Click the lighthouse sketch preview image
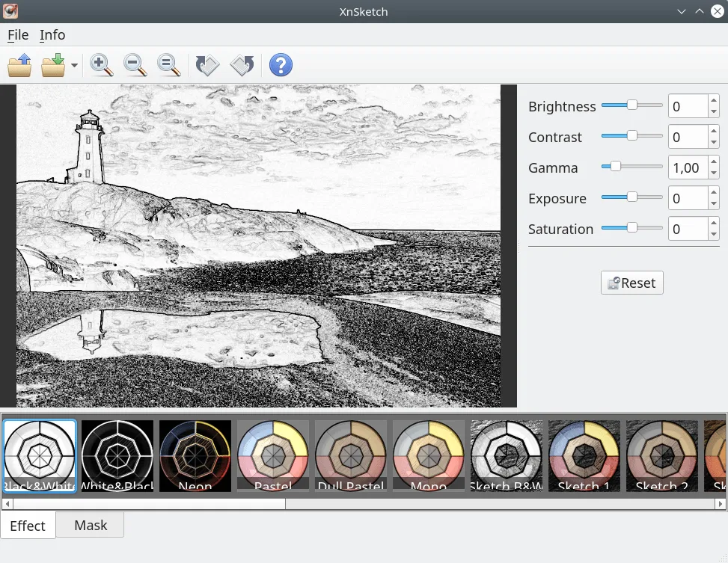Viewport: 728px width, 563px height. click(x=259, y=246)
